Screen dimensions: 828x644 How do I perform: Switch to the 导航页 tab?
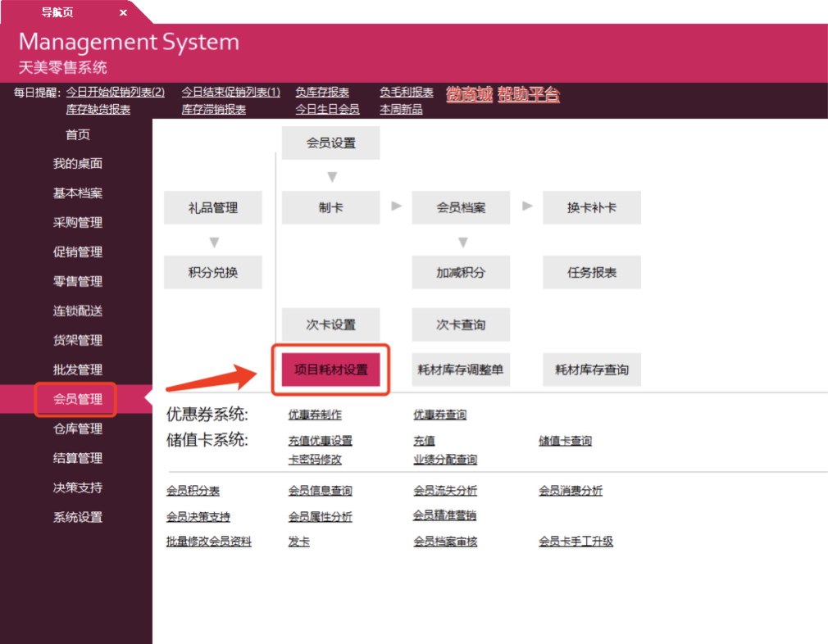click(57, 12)
